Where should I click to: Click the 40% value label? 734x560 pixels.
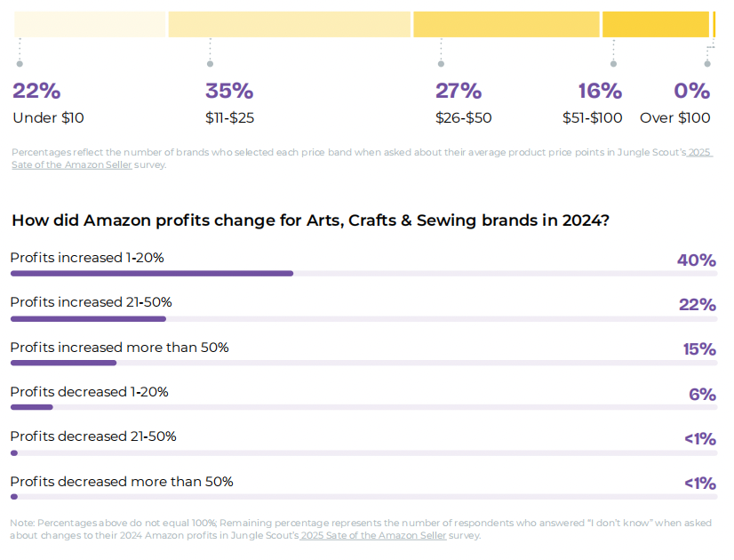pos(697,260)
